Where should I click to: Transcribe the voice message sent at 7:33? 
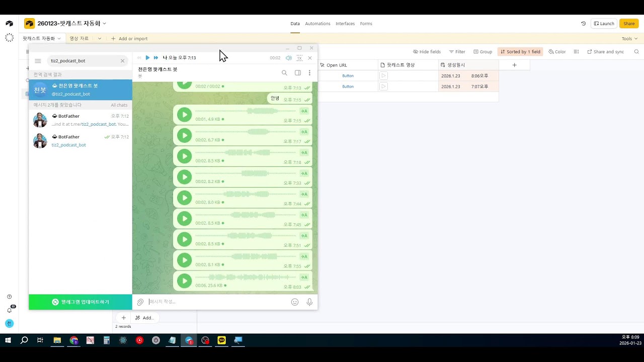304,173
